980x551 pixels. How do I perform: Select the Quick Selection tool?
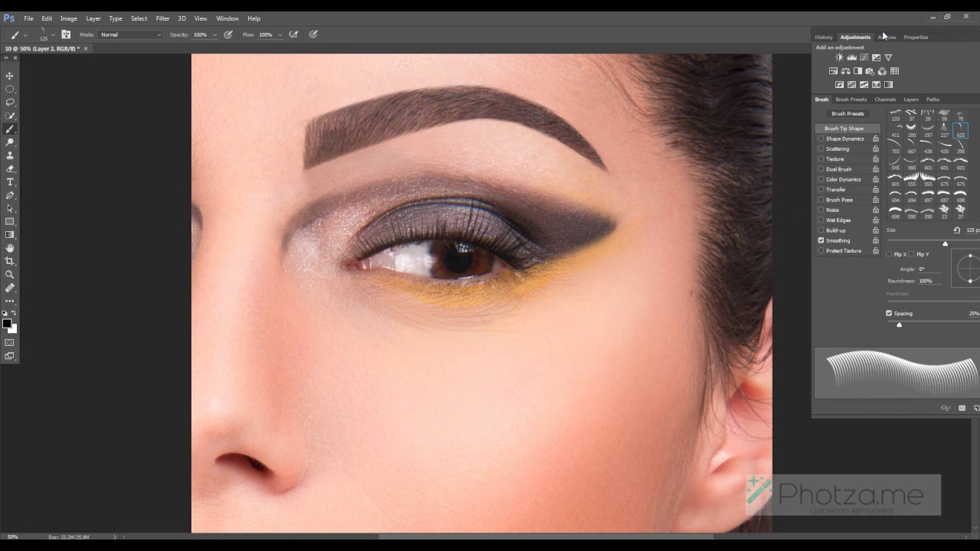click(10, 116)
